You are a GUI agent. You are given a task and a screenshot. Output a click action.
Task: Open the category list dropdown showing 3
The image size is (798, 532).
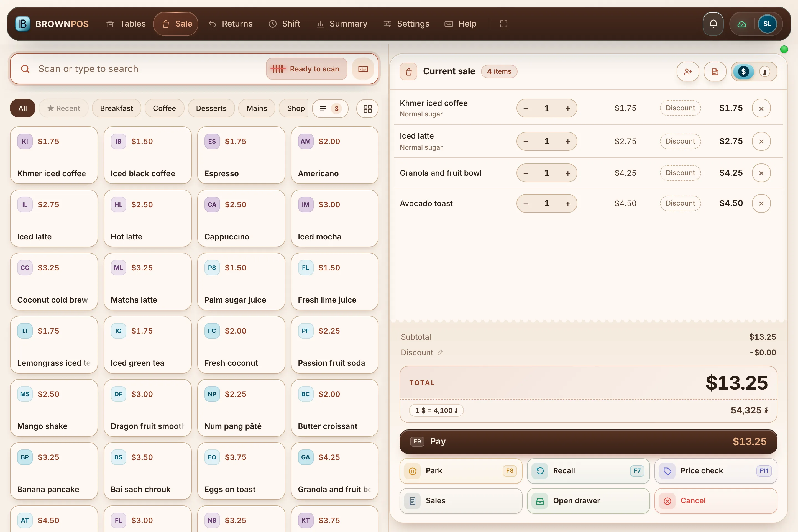[x=330, y=109]
